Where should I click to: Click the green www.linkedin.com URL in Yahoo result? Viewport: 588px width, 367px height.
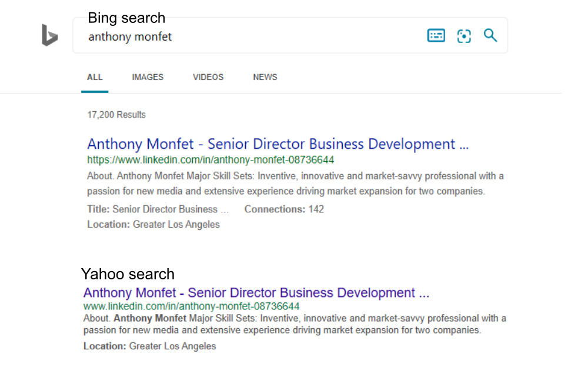pyautogui.click(x=191, y=306)
